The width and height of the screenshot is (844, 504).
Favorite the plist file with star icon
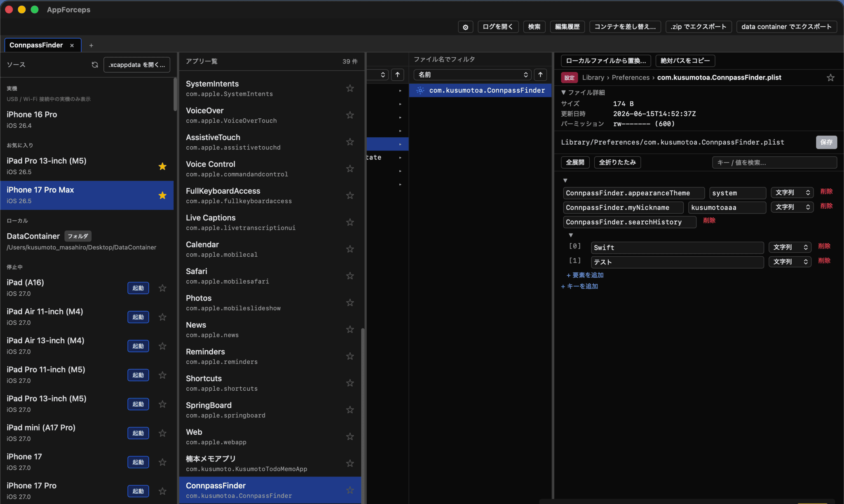830,77
